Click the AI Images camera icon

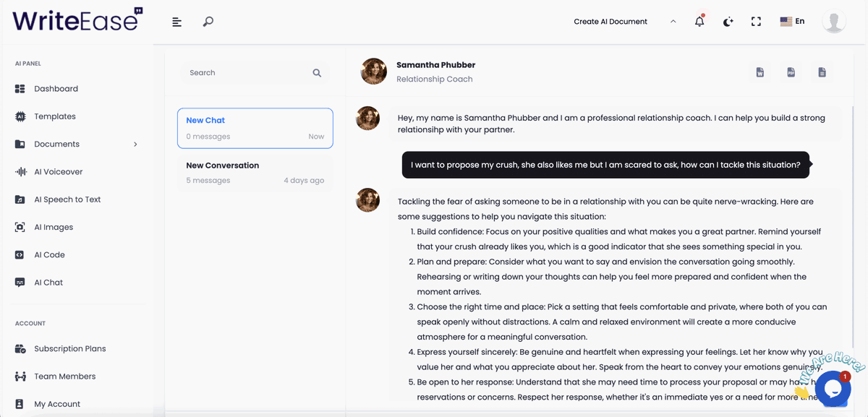coord(20,227)
